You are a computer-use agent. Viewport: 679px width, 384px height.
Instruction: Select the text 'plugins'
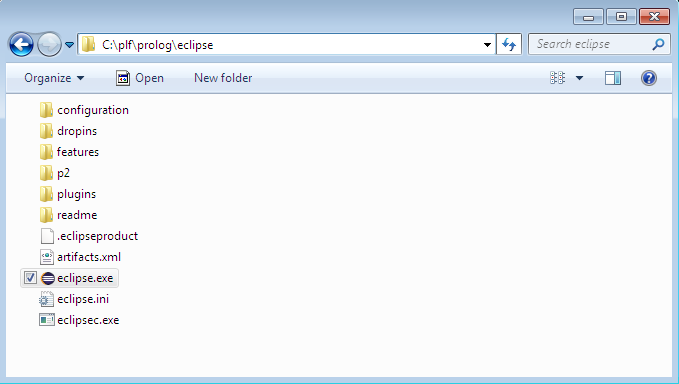77,194
